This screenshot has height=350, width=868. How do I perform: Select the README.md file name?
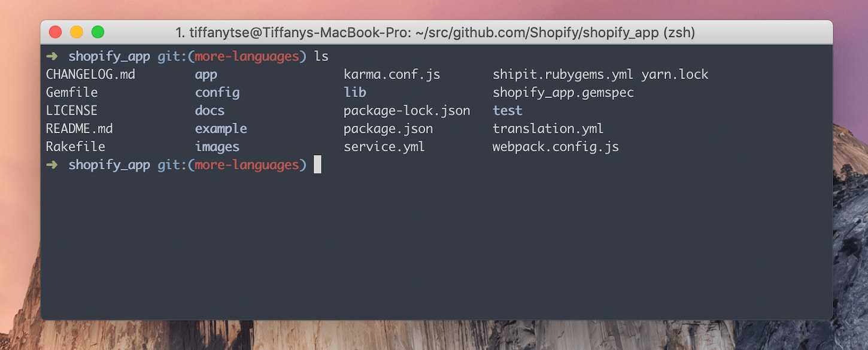[80, 129]
